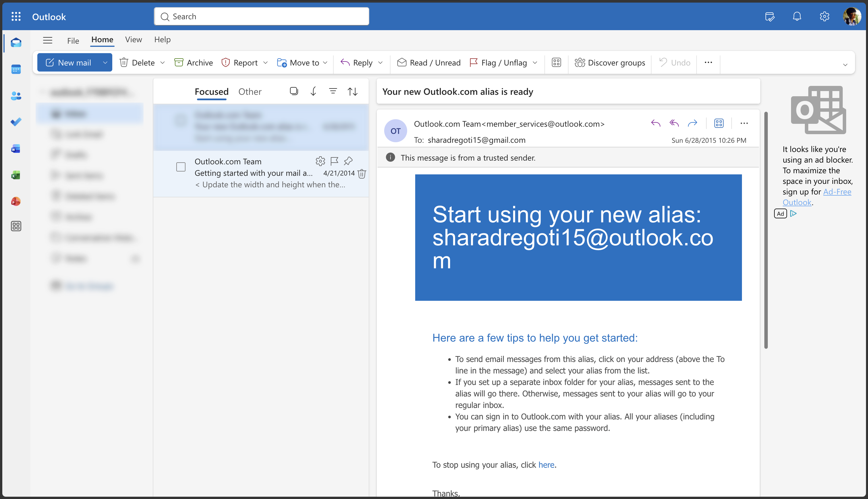
Task: Expand the Reply dropdown arrow
Action: tap(380, 62)
